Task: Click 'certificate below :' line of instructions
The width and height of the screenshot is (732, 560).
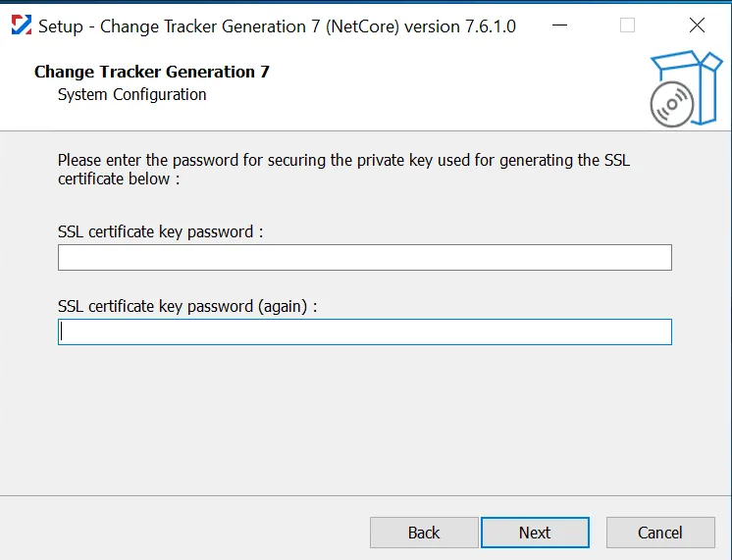Action: pyautogui.click(x=119, y=178)
